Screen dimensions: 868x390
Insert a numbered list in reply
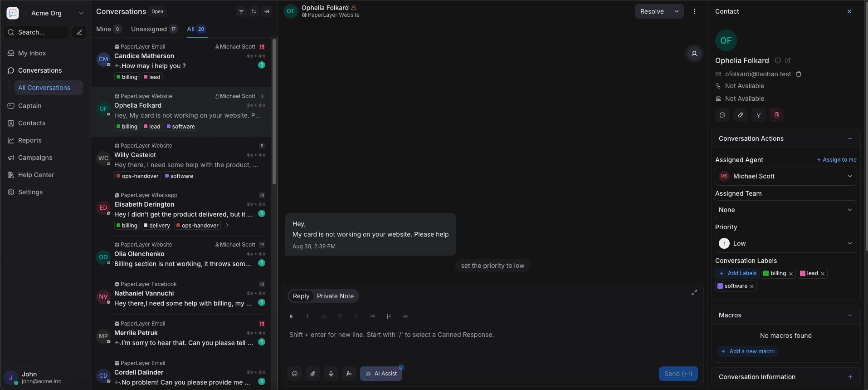389,316
